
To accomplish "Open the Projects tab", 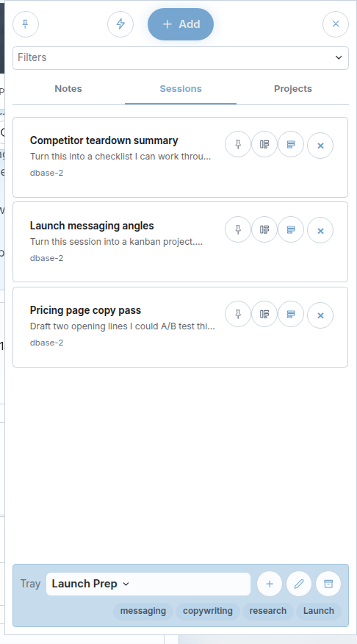I will tap(293, 89).
